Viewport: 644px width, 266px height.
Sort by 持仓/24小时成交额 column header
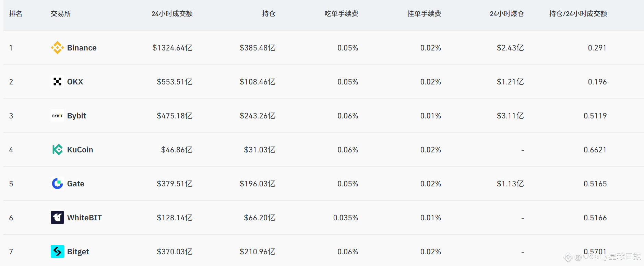point(578,14)
